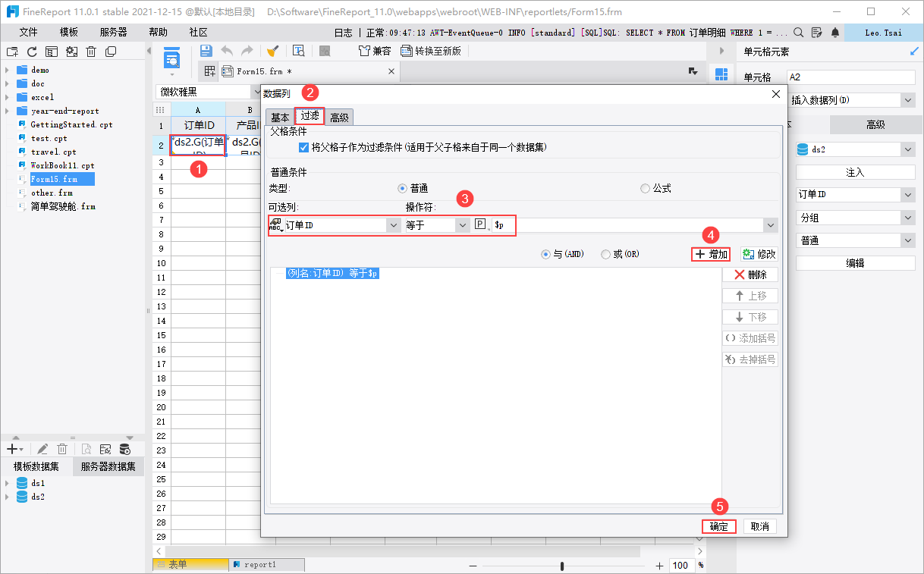Screen dimensions: 924x574
Task: Select the 公式 type radio button
Action: (645, 188)
